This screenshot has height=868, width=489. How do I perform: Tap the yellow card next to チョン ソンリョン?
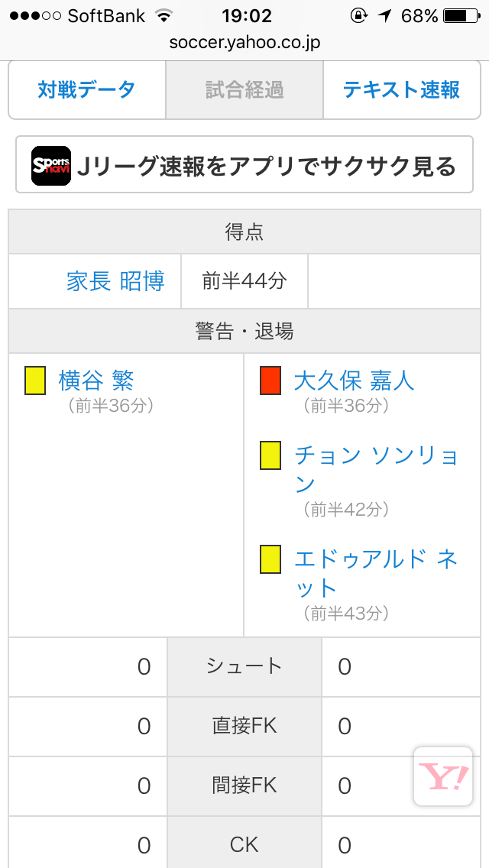coord(270,455)
